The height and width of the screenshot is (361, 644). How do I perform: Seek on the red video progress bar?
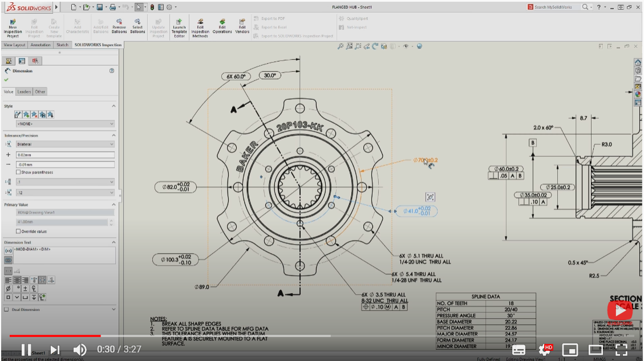click(55, 336)
